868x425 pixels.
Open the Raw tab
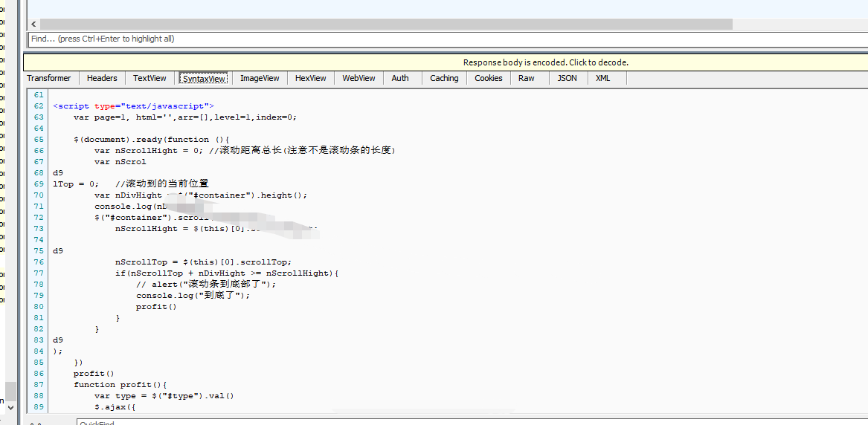pyautogui.click(x=527, y=78)
